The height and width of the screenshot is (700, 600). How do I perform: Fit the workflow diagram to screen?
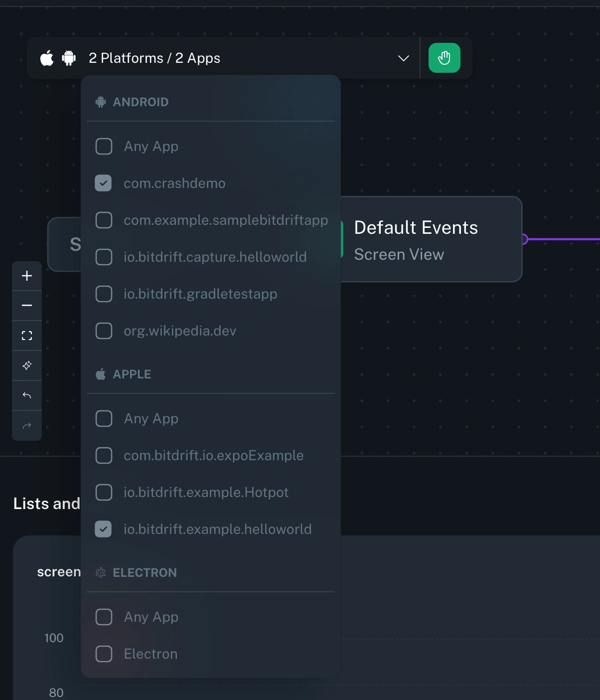tap(27, 335)
